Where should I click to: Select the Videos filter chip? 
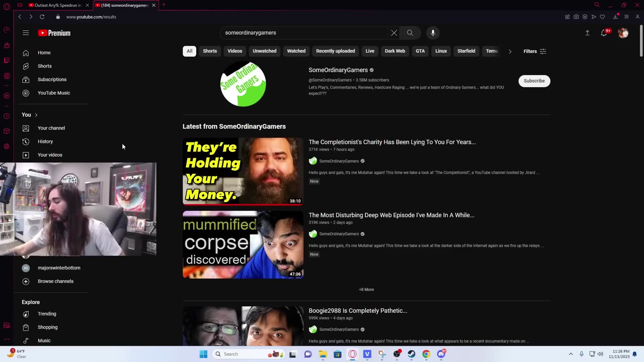click(x=234, y=51)
